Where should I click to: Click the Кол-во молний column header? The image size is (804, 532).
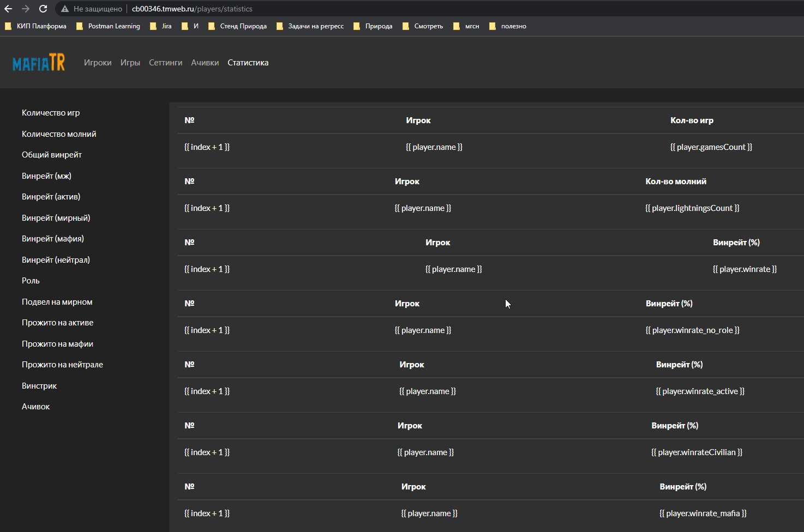point(675,182)
